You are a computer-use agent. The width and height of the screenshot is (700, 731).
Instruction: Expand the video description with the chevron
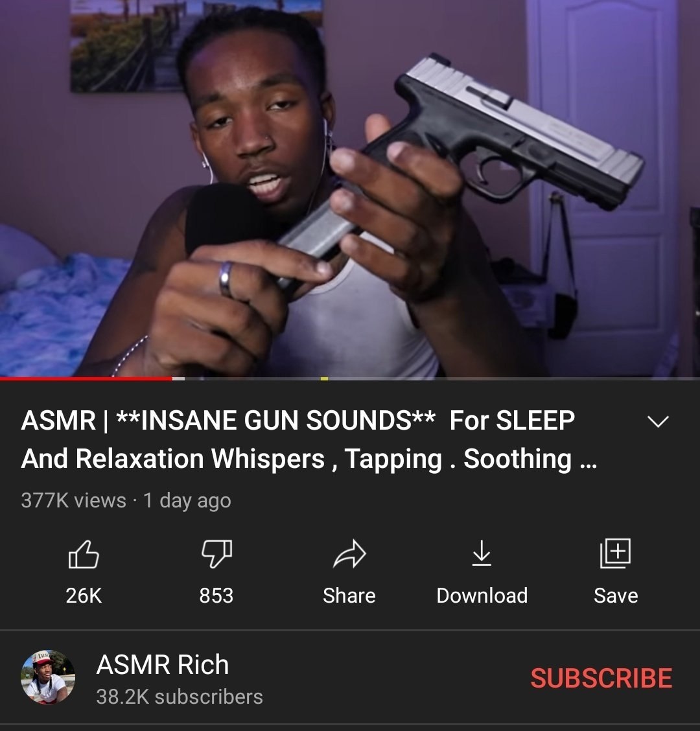658,421
